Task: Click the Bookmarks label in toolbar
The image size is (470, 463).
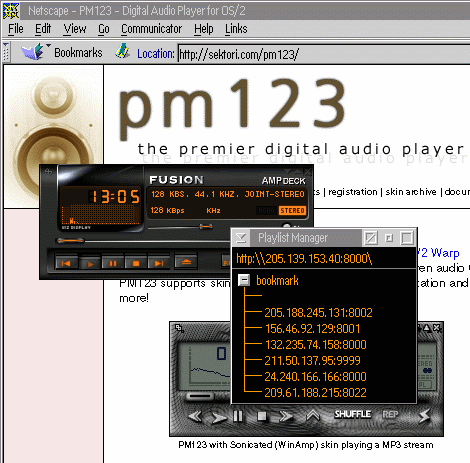Action: pos(78,53)
